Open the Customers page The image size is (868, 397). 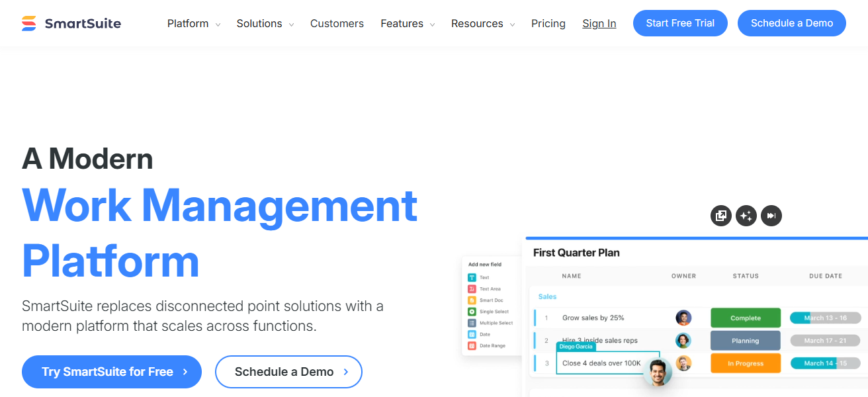tap(337, 23)
